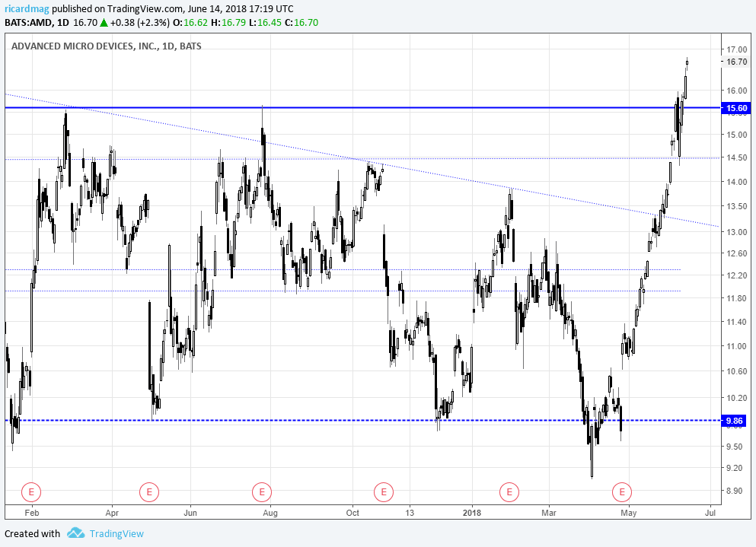Click the 17.00 price axis label
The width and height of the screenshot is (756, 547).
pyautogui.click(x=736, y=49)
